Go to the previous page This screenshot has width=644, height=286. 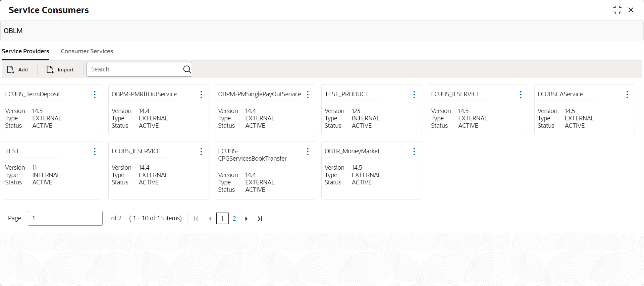point(210,219)
